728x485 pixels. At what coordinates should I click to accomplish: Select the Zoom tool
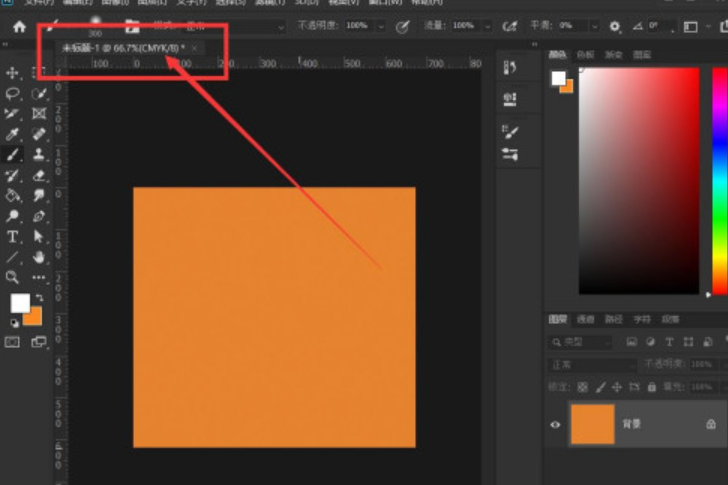tap(12, 277)
